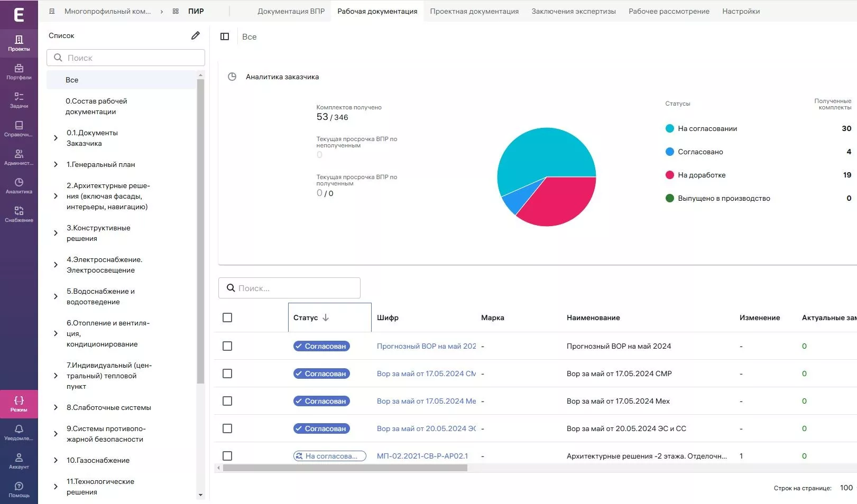Expand 3.Конструктивные решения section
Screen dimensions: 857x504
tap(56, 233)
